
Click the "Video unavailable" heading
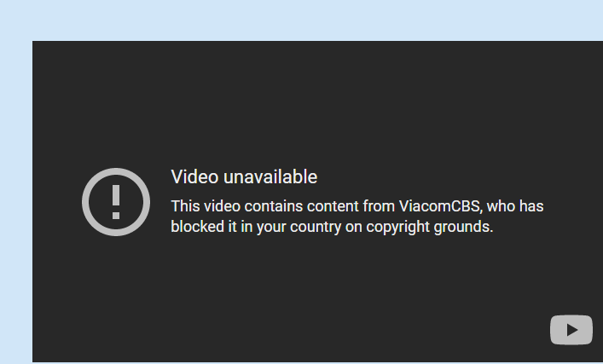coord(244,176)
